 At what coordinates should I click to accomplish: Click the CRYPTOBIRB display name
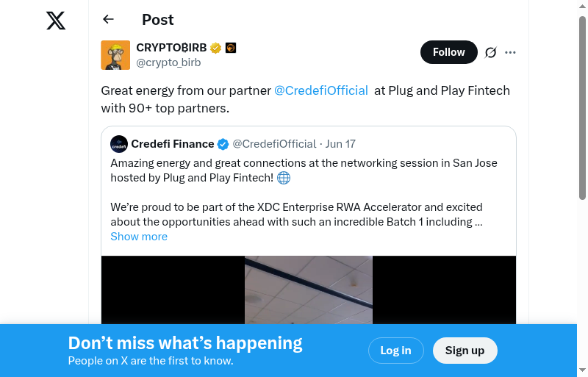(171, 48)
